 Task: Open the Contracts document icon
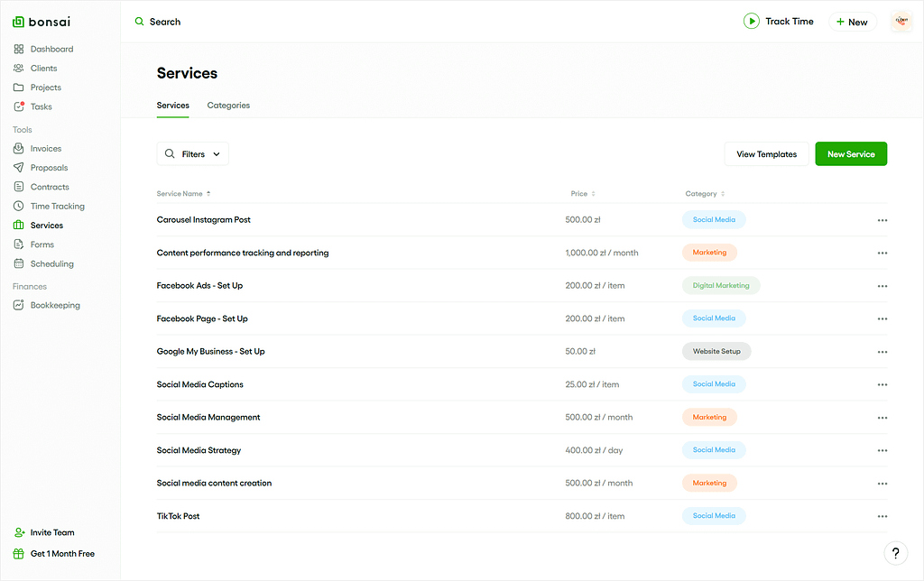(x=19, y=187)
